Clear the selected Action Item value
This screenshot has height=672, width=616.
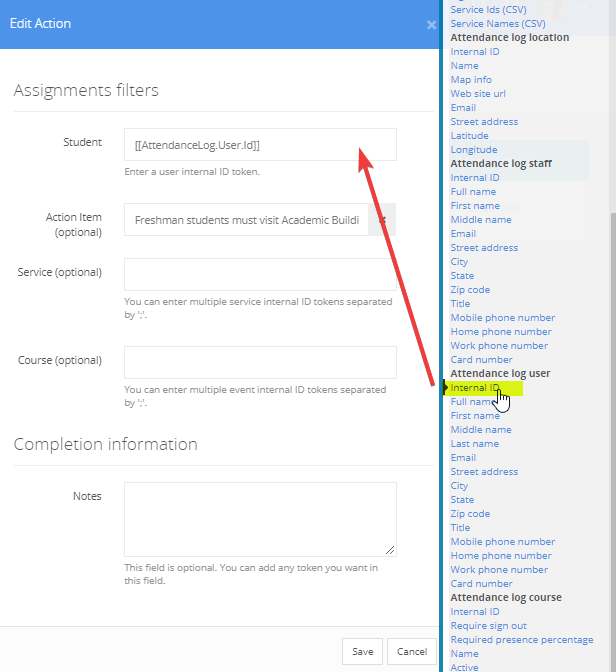(382, 220)
